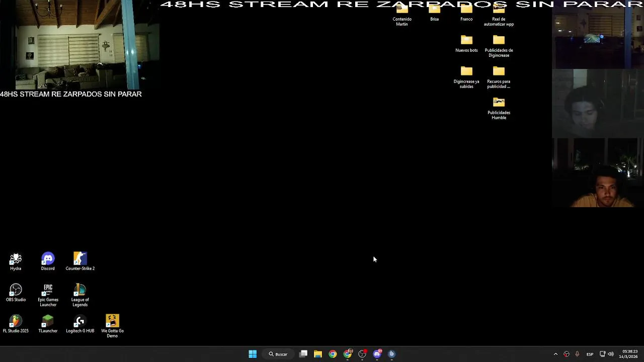This screenshot has width=644, height=362.
Task: Select the Contenido Martin folder label
Action: (402, 22)
